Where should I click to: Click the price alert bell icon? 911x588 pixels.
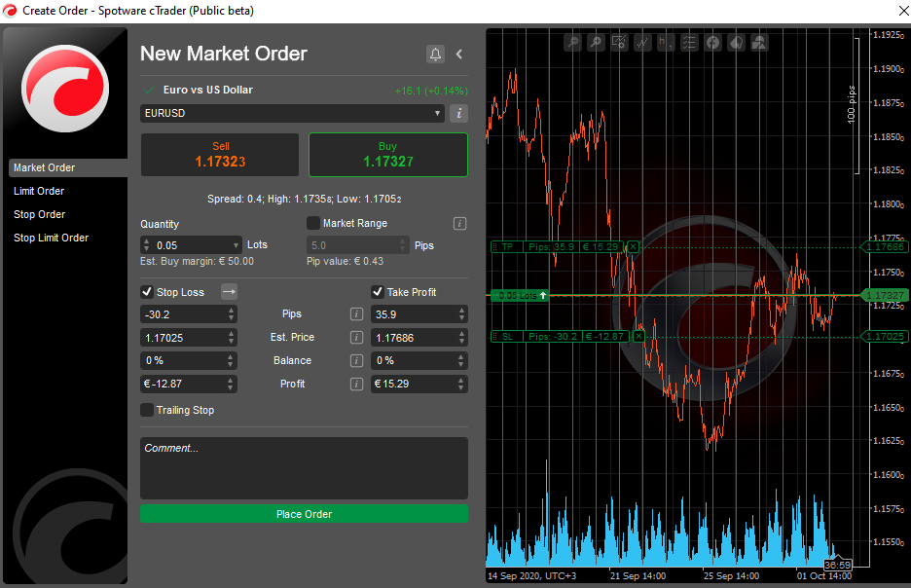pos(435,55)
